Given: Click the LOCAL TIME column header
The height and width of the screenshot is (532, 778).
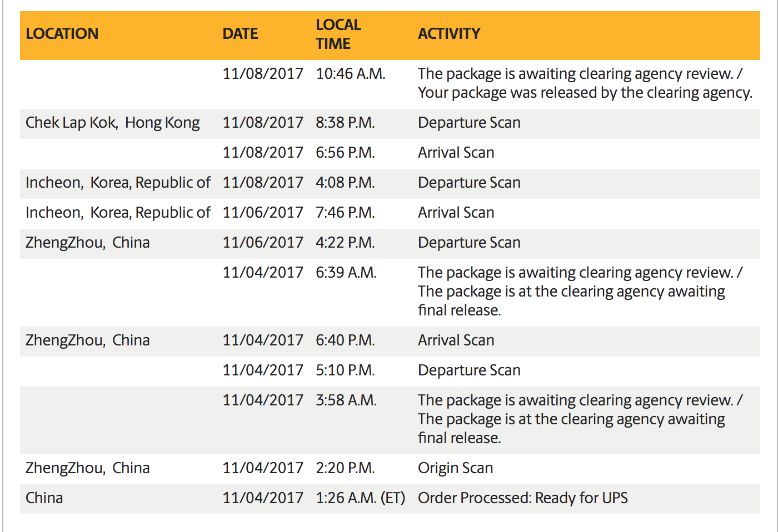Looking at the screenshot, I should [338, 34].
